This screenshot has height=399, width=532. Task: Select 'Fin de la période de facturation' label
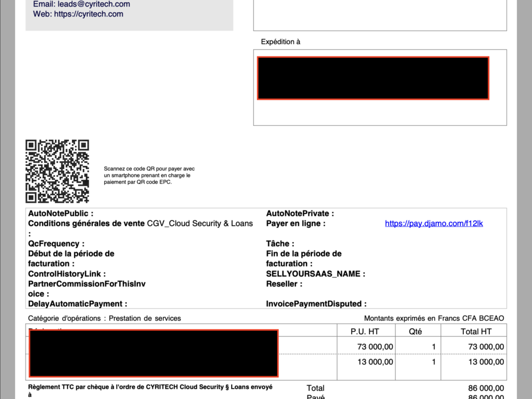[304, 259]
